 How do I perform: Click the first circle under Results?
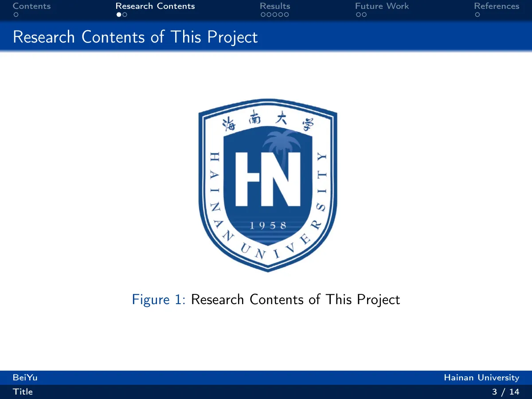tap(263, 15)
